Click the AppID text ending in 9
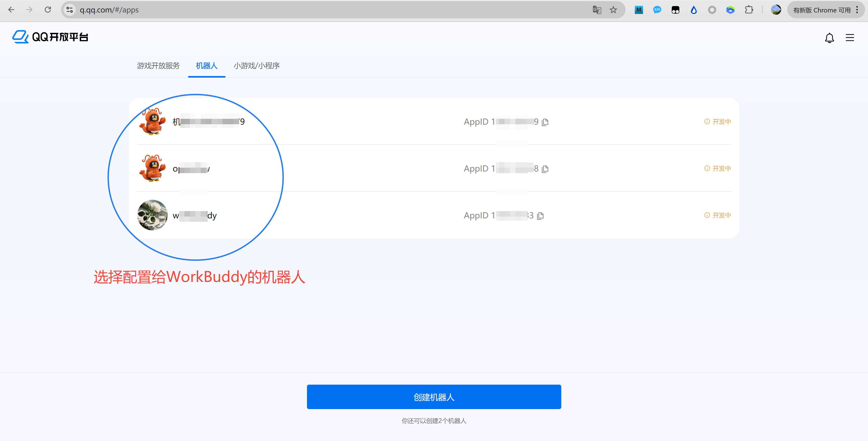This screenshot has height=441, width=868. click(501, 122)
